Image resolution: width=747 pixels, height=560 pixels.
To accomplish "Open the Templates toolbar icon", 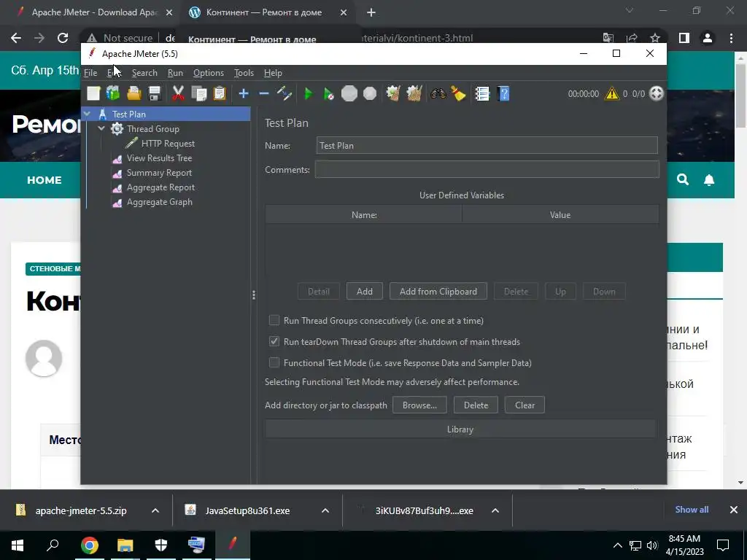I will pyautogui.click(x=113, y=93).
